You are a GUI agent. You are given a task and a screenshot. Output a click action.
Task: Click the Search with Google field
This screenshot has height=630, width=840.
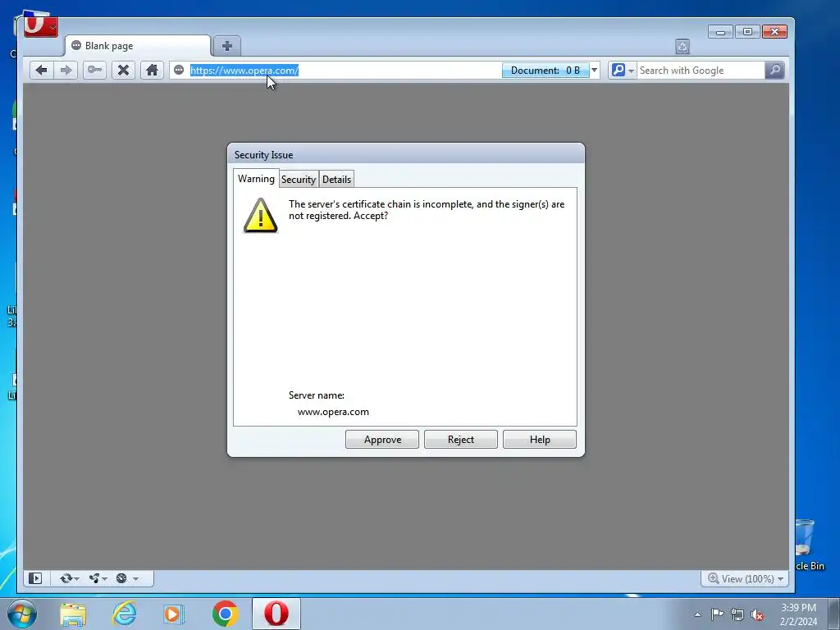[701, 71]
